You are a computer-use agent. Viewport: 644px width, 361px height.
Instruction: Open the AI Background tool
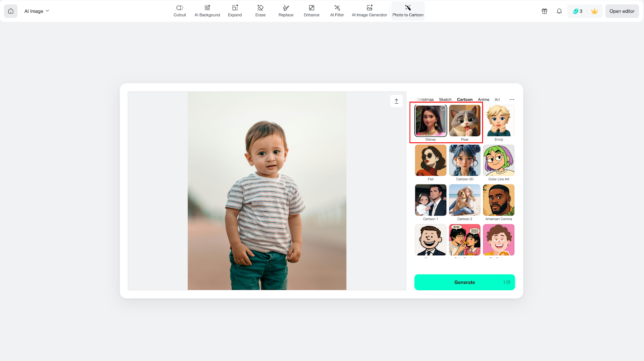click(x=207, y=11)
